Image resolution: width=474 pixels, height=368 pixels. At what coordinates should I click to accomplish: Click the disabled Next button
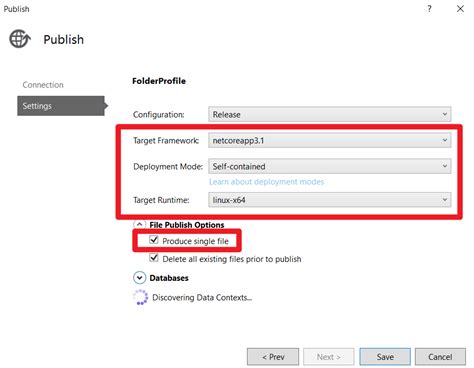pyautogui.click(x=329, y=357)
